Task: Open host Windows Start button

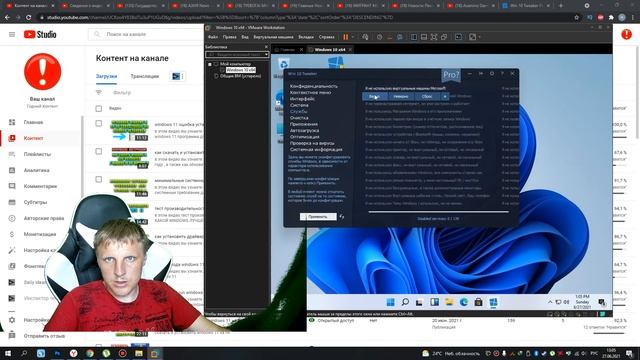Action: [x=7, y=353]
